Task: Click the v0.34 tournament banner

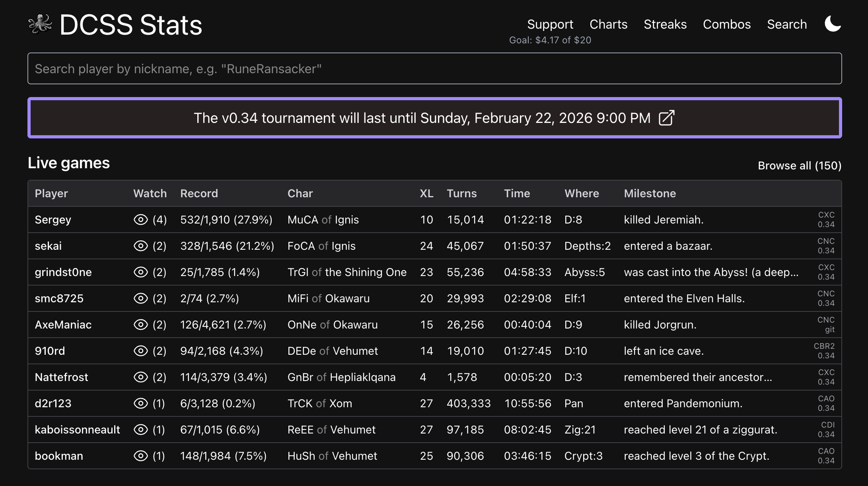Action: (x=422, y=118)
